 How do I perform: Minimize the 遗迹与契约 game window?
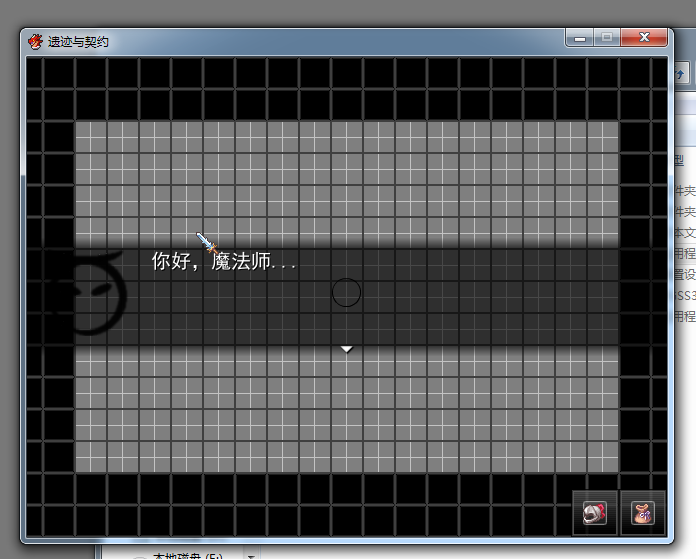click(x=580, y=38)
